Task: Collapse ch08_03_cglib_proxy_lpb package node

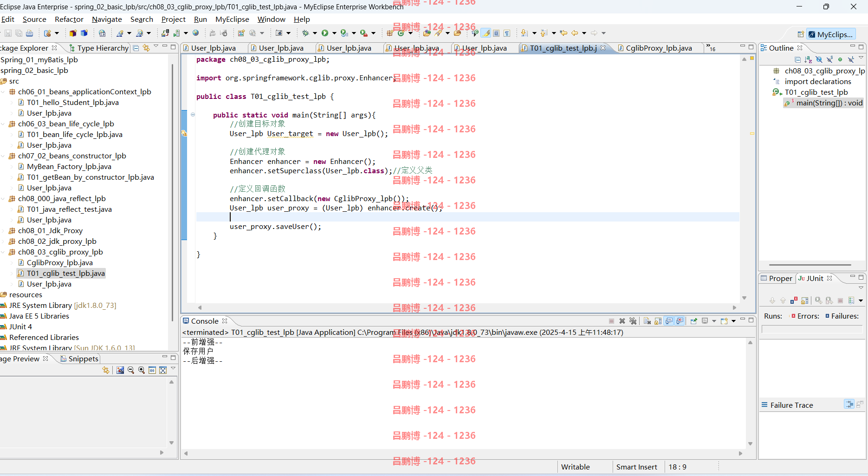Action: coord(3,252)
